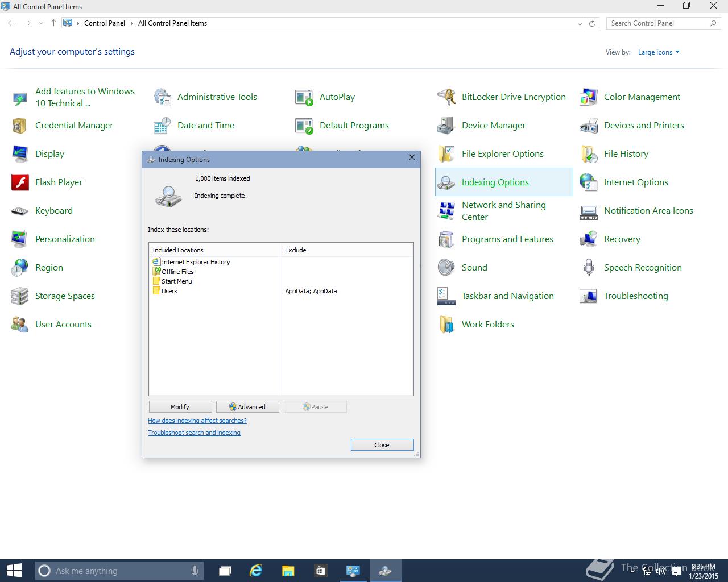Open Network and Sharing Center icon
Viewport: 728px width, 582px height.
(446, 211)
